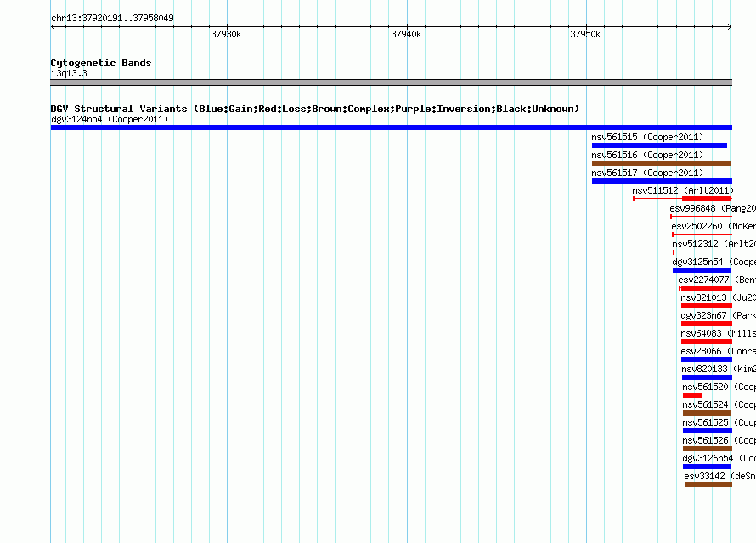Viewport: 756px width, 543px height.
Task: Click the blue bar under nsv561515
Action: (659, 145)
